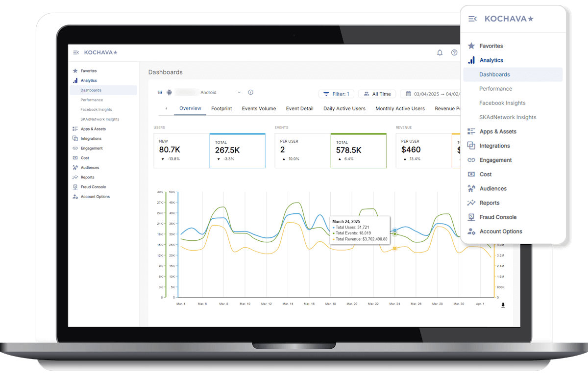Click the green Total Events chart marker
Screen dimensions: 588x385
(395, 234)
